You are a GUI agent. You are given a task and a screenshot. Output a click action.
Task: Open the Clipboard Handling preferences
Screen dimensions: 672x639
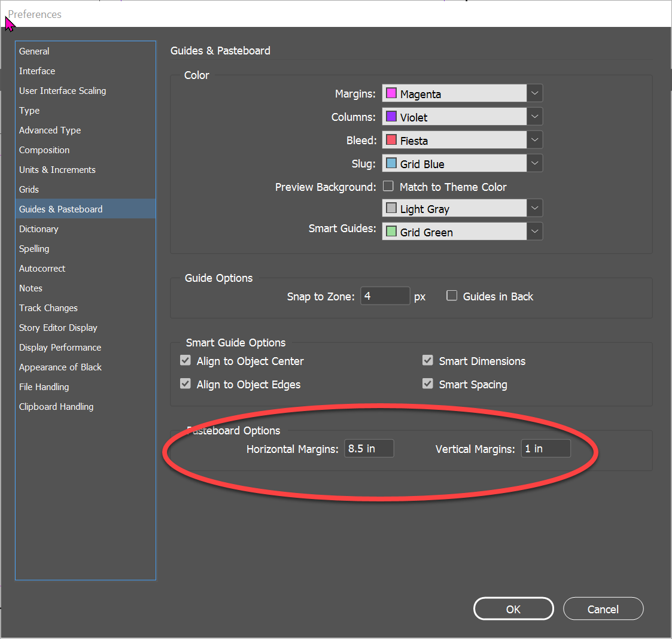pos(56,406)
